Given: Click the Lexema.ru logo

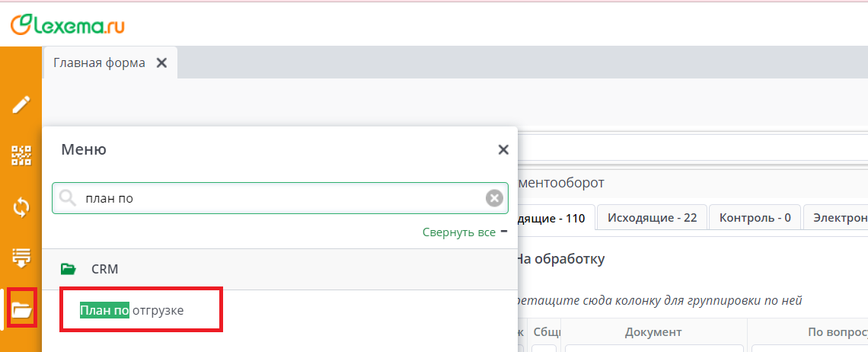Looking at the screenshot, I should click(x=68, y=24).
